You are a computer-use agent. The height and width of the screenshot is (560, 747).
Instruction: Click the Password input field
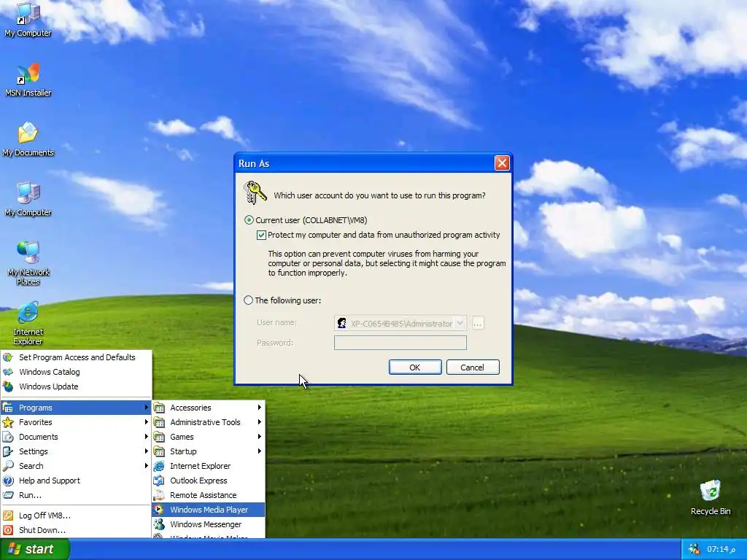400,343
